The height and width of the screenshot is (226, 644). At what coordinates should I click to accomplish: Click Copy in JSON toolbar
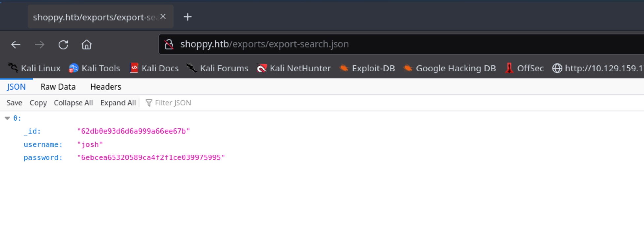[x=38, y=103]
